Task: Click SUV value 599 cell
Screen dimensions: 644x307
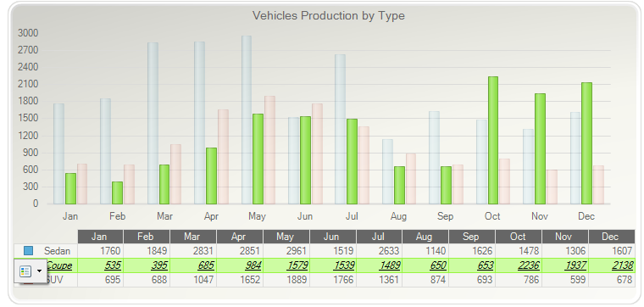Action: (x=565, y=280)
